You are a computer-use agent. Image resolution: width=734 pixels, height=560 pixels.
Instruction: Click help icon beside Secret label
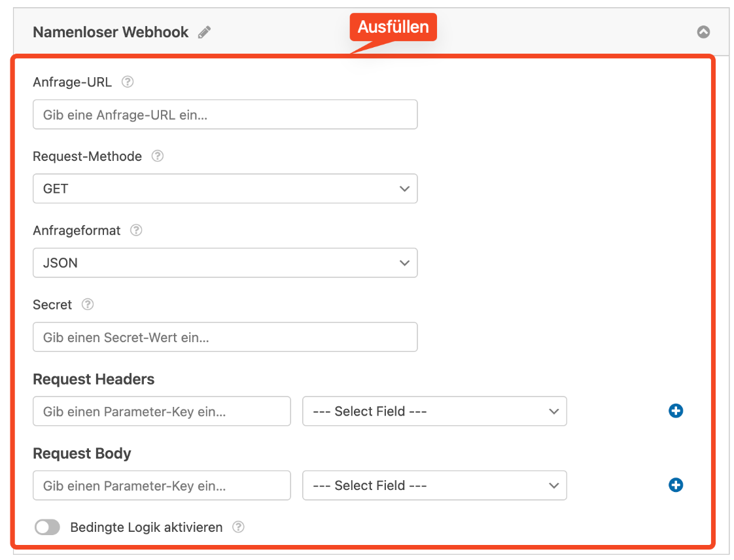click(x=88, y=305)
